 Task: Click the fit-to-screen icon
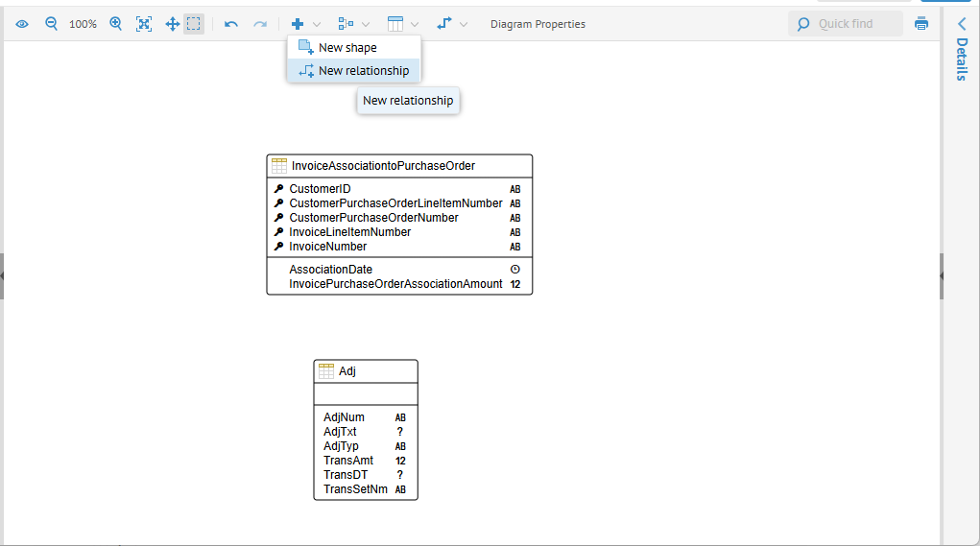(144, 24)
